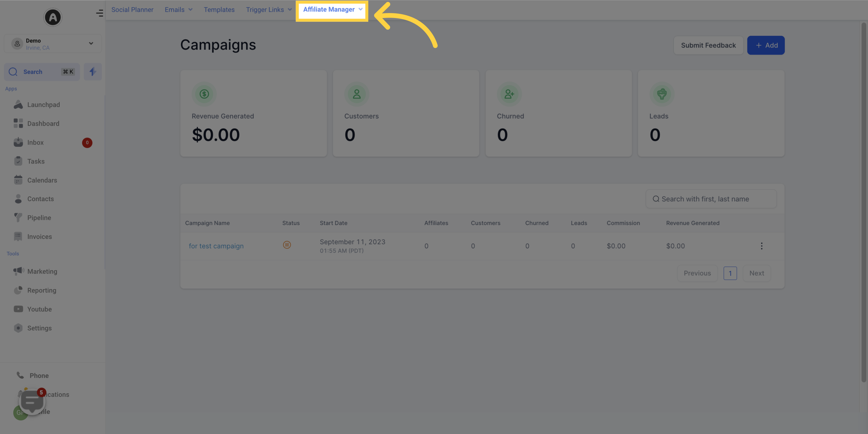Click the Search contacts icon
The height and width of the screenshot is (434, 868).
(x=13, y=71)
